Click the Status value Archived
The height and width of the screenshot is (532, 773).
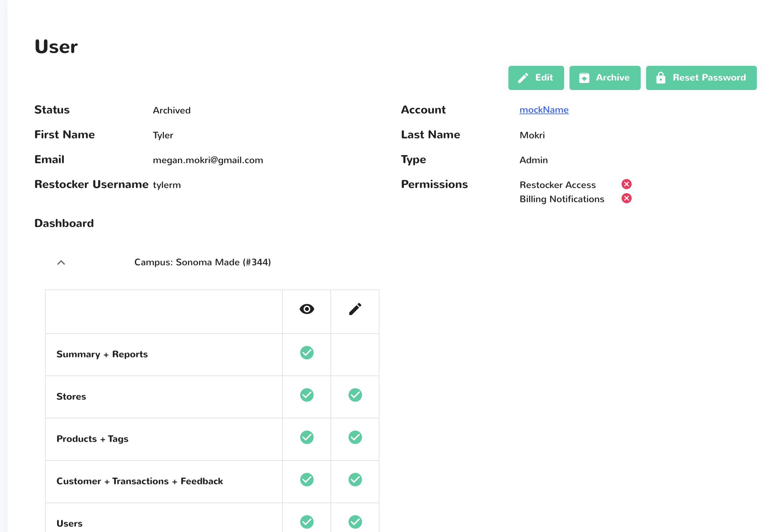click(x=172, y=110)
